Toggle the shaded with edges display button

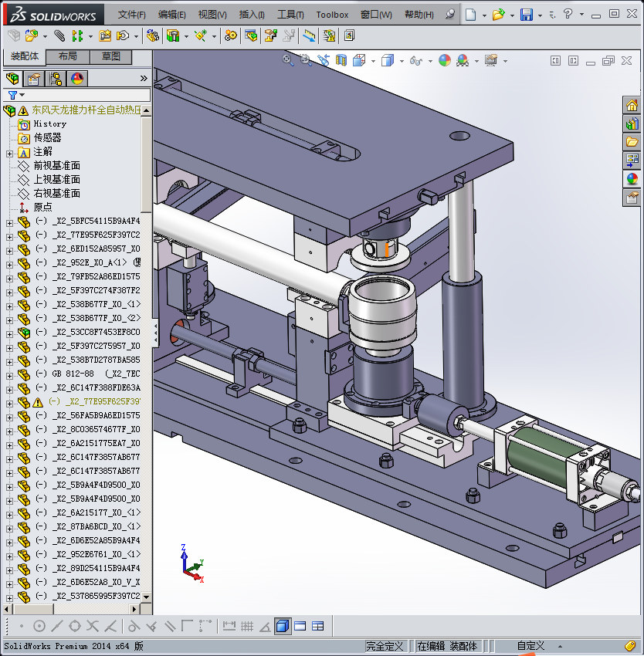[283, 626]
